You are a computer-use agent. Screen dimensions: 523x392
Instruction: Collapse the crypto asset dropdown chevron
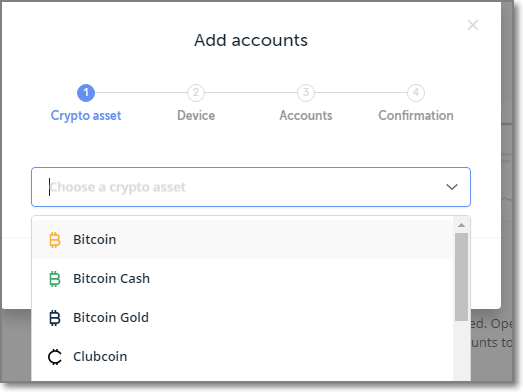tap(452, 187)
